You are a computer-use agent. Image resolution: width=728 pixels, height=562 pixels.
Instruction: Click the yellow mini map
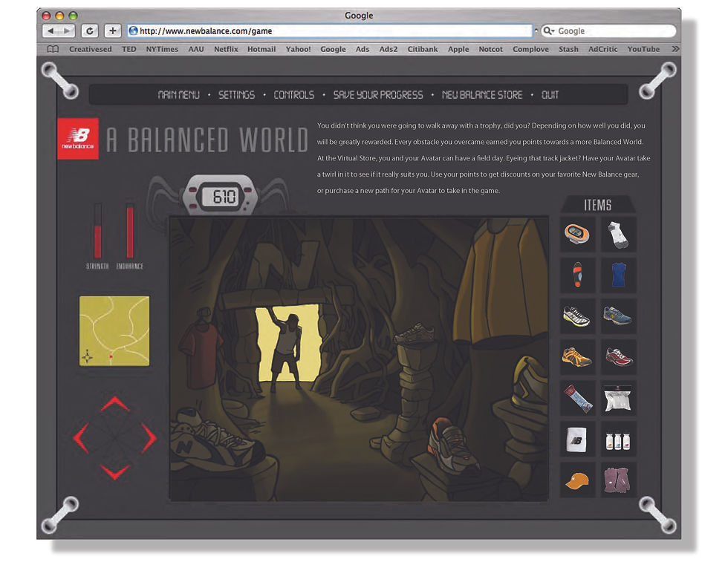114,331
